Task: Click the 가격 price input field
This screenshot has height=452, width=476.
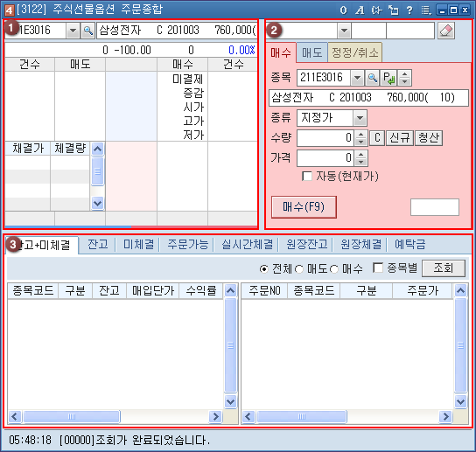Action: tap(325, 158)
